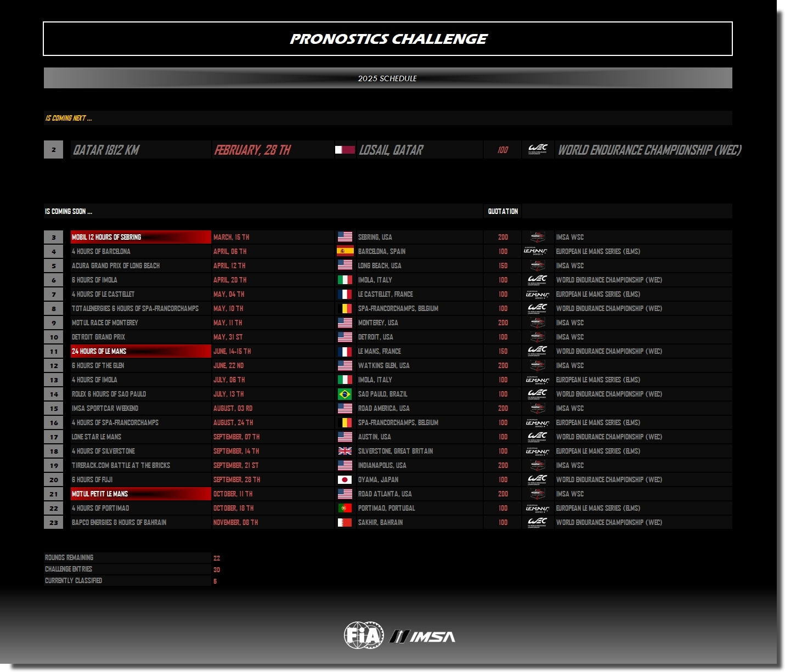Click the LONE STAR LE MANS event name
This screenshot has width=785, height=672.
[x=97, y=437]
